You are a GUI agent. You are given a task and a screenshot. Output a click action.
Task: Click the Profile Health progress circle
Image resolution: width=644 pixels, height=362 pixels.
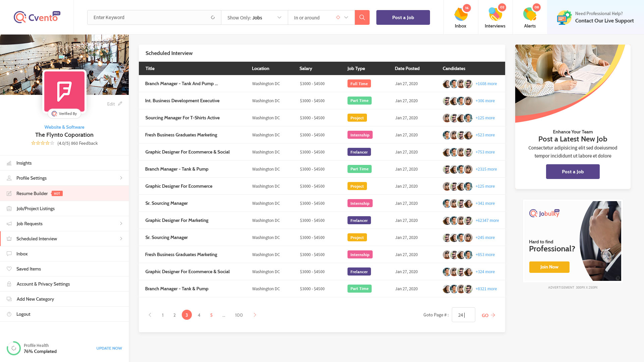point(14,348)
